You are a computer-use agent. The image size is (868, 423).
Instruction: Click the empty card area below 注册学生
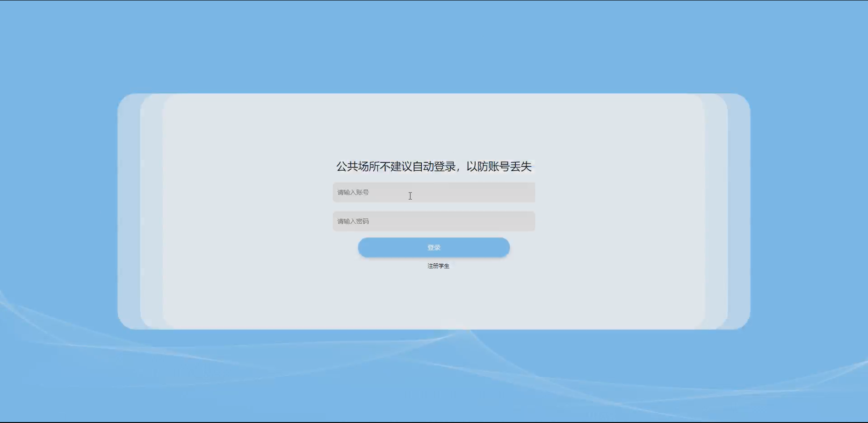(434, 300)
